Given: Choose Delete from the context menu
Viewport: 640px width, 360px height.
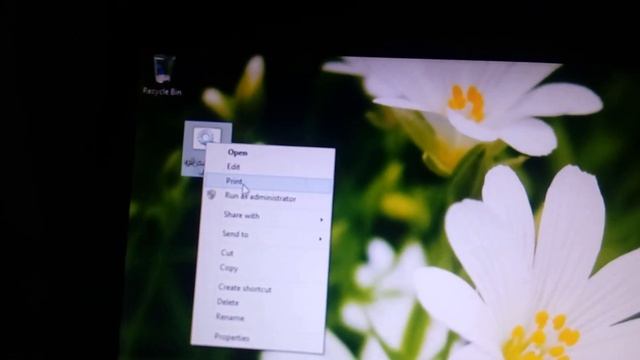Looking at the screenshot, I should tap(228, 302).
